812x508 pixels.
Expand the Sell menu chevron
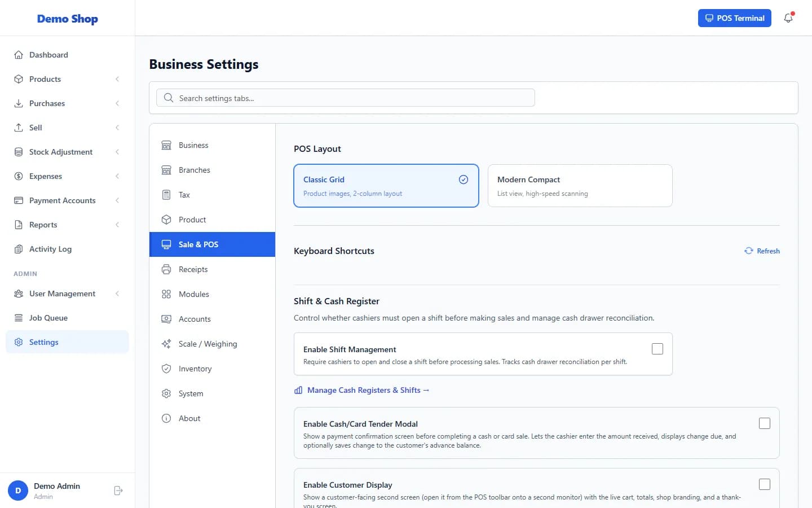coord(117,128)
